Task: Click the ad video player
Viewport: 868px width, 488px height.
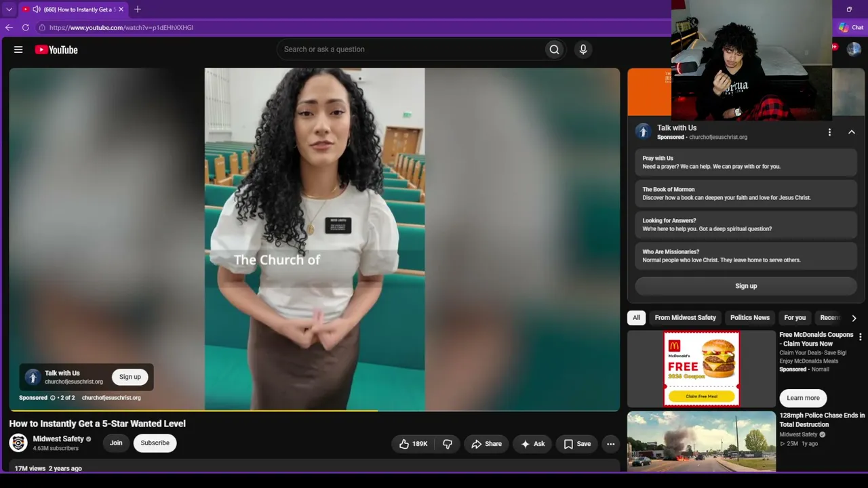Action: (315, 239)
